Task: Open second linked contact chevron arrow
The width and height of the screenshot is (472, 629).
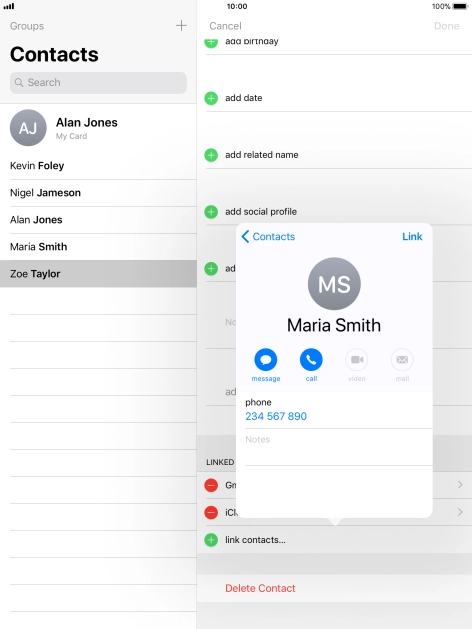Action: [460, 512]
